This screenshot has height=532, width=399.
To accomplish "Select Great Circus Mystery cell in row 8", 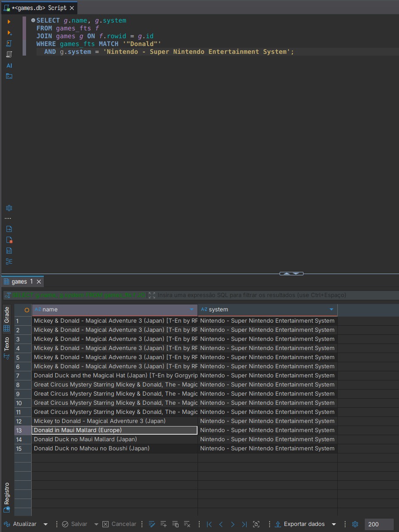I will click(x=115, y=385).
